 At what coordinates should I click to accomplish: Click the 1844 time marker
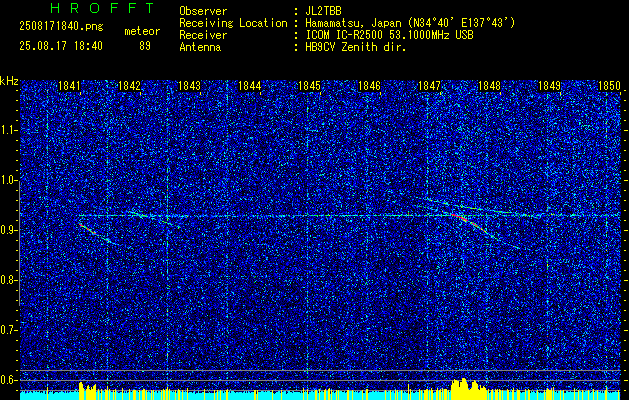250,86
